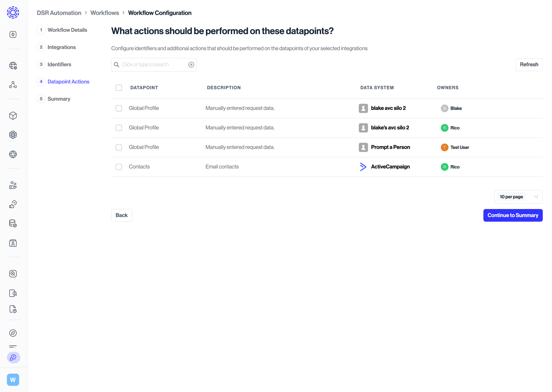Click the search field to type a query
552x392 pixels.
tap(150, 64)
